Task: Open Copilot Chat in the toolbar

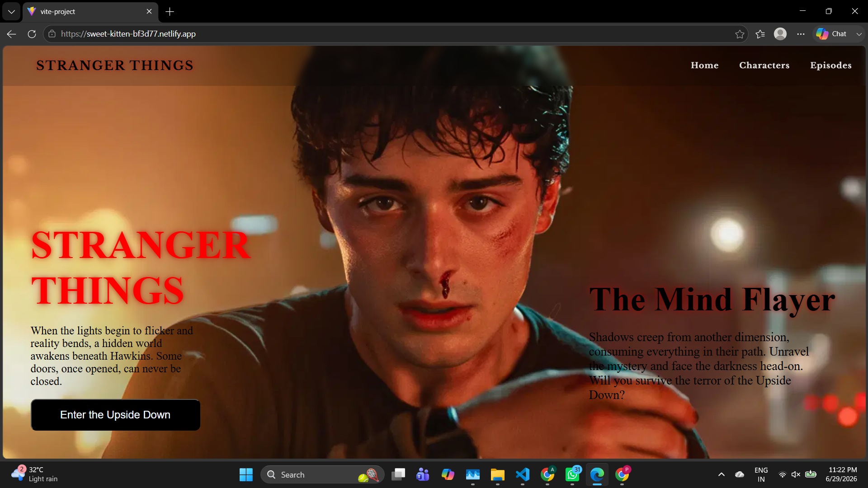Action: click(x=832, y=34)
